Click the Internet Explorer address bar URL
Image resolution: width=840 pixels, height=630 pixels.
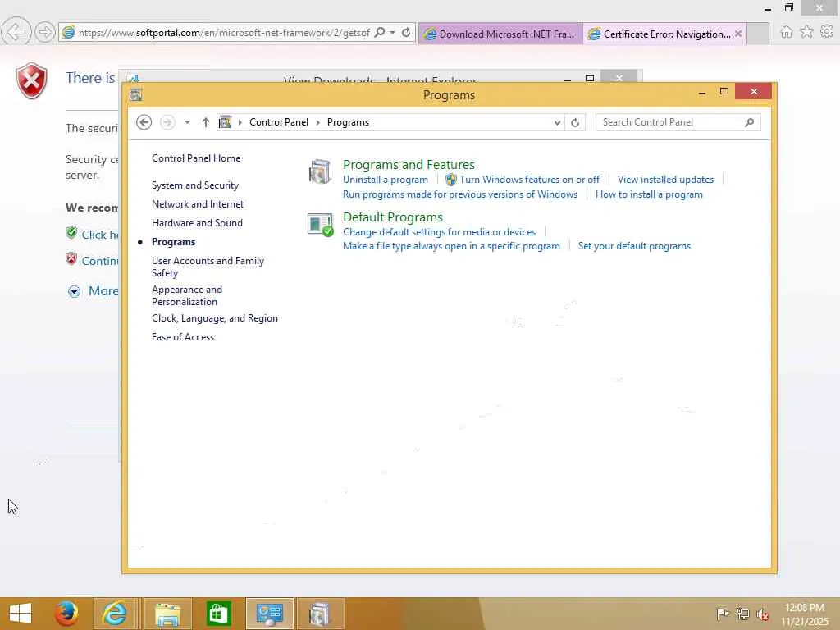[x=224, y=33]
